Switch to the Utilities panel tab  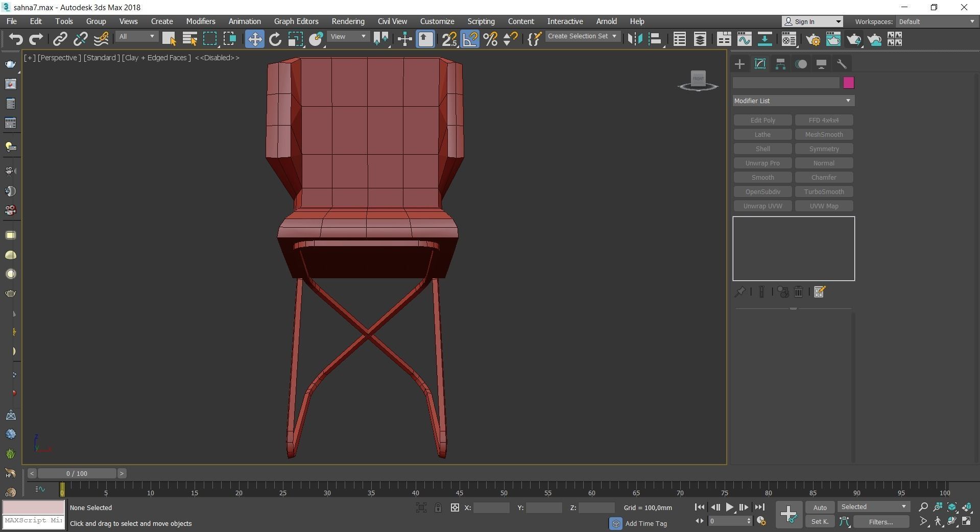(x=842, y=64)
